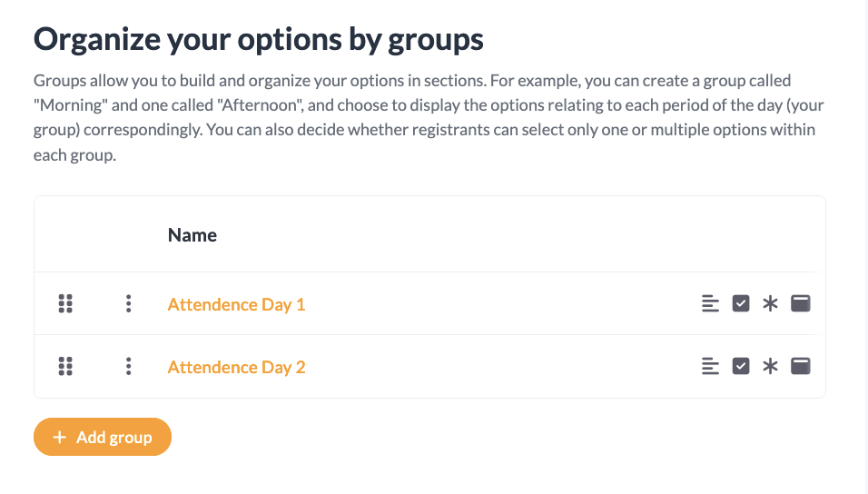Click the asterisk icon for Attendence Day 2
Screen dimensions: 868x494
tap(770, 367)
